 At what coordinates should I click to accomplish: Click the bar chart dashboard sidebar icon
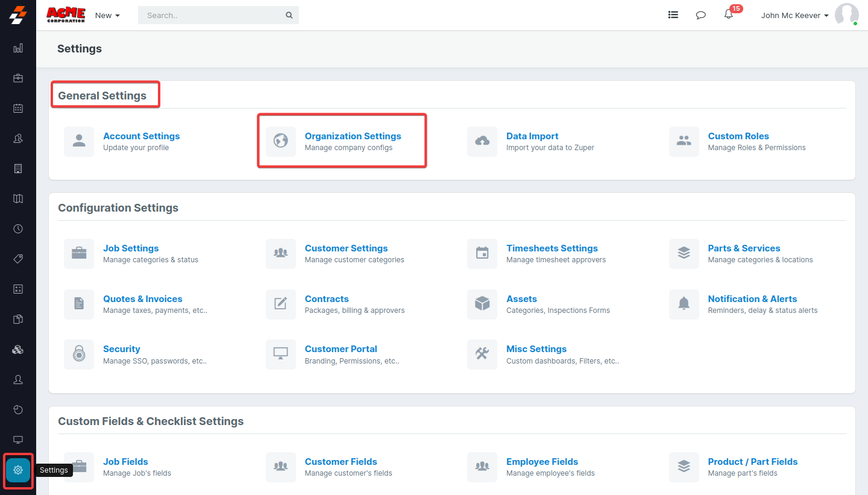[x=18, y=48]
